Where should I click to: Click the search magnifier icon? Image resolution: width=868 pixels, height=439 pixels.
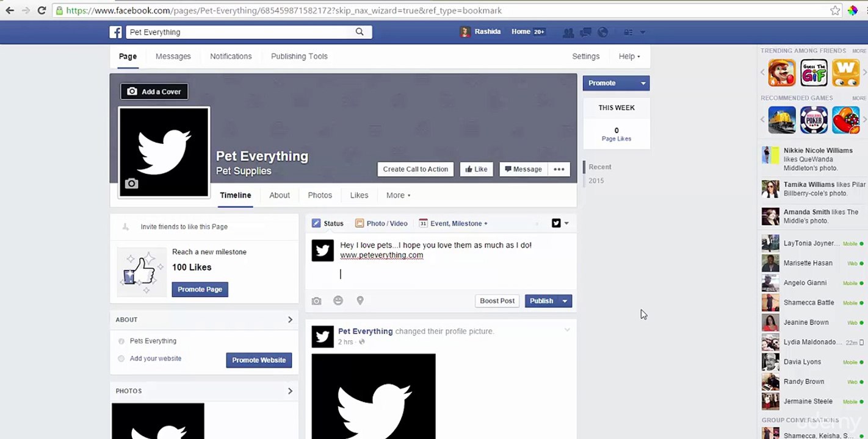point(360,32)
